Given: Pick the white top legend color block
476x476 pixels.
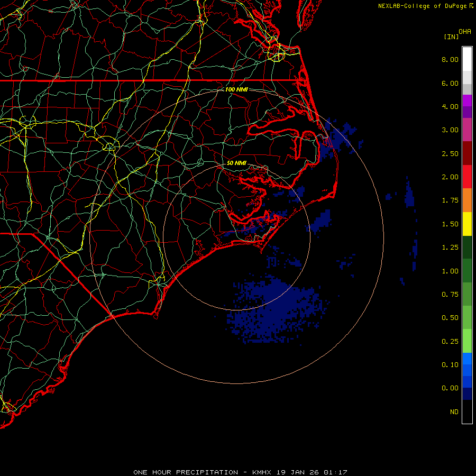Looking at the screenshot, I should [x=467, y=59].
